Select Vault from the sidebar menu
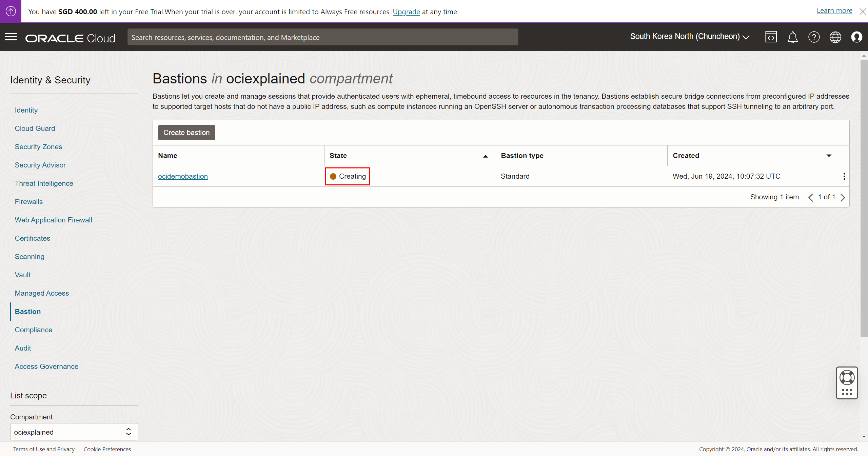 23,275
